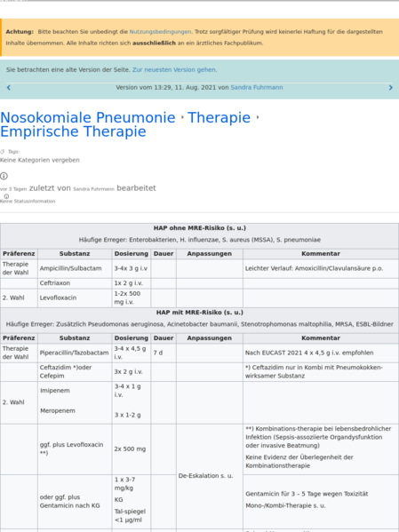399x532 pixels.
Task: Select 'Ceftazidim *)oder Cefepim' cell
Action: (75, 371)
